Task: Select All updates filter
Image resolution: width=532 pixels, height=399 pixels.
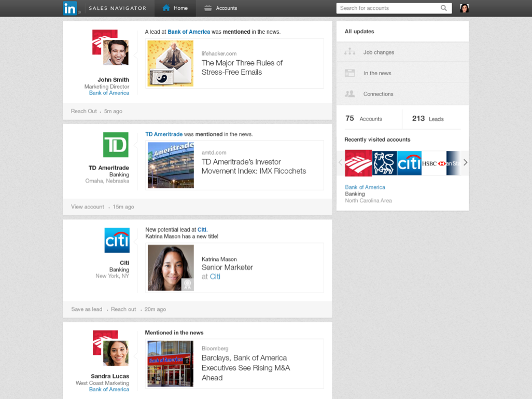Action: (403, 31)
